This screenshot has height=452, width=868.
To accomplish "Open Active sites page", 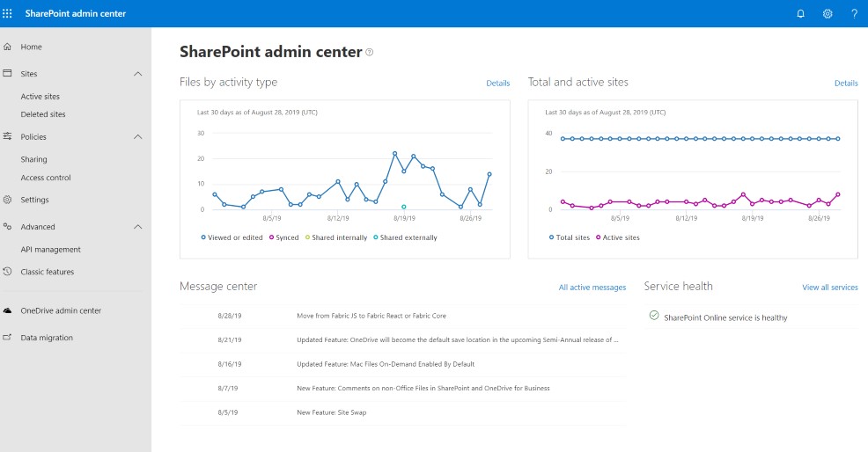I will click(x=40, y=96).
